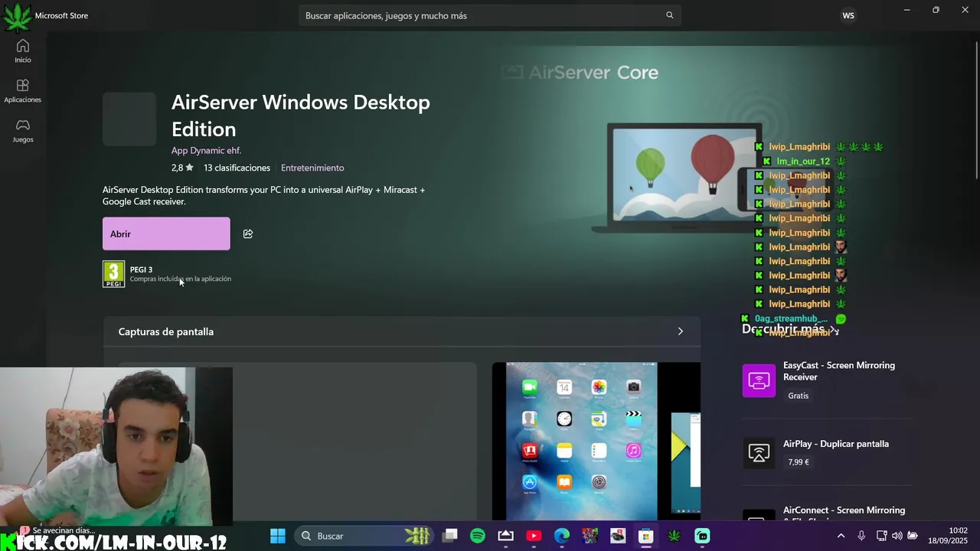Open AirPlay - Duplicar pantalla app
This screenshot has width=980, height=551.
point(827,452)
